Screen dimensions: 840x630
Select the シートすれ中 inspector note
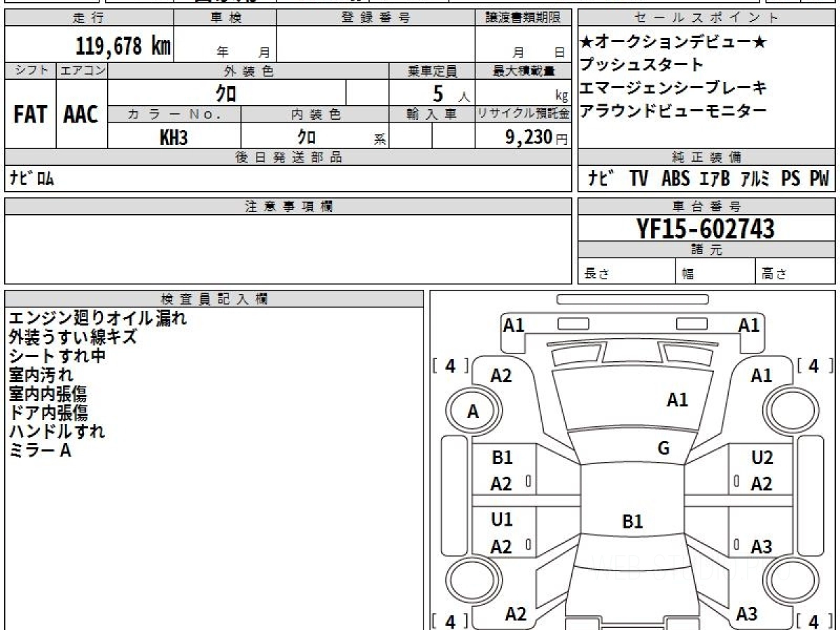click(57, 356)
